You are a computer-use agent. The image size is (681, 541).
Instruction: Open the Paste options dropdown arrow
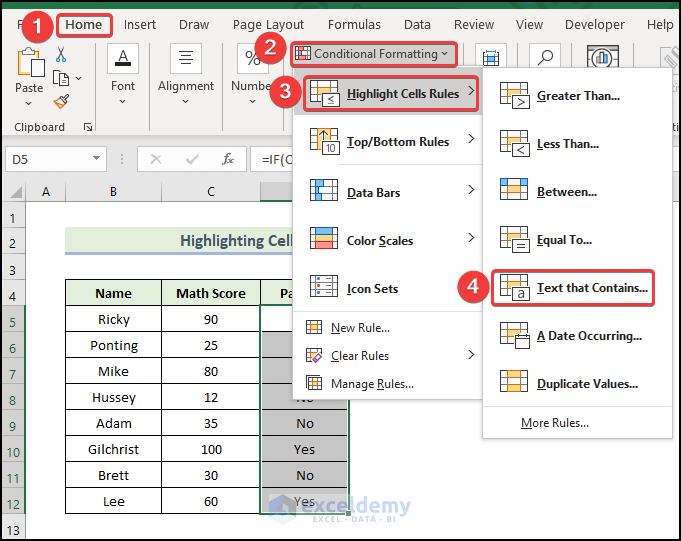(29, 103)
